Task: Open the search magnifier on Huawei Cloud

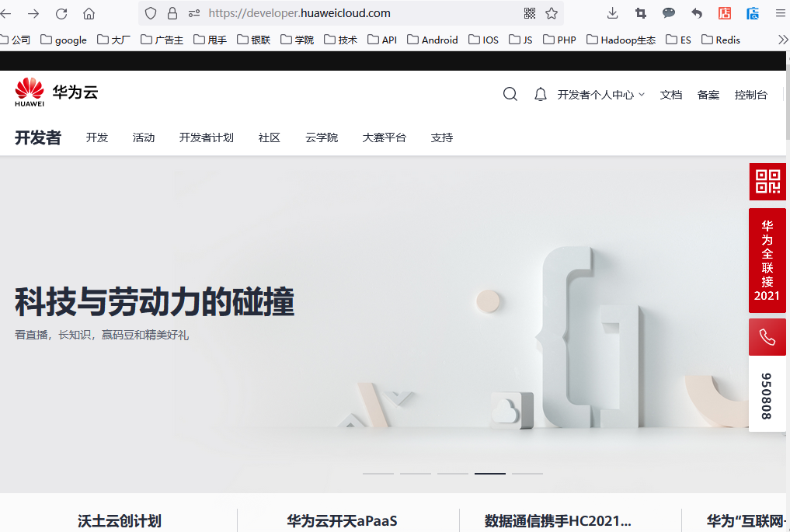Action: (x=510, y=94)
